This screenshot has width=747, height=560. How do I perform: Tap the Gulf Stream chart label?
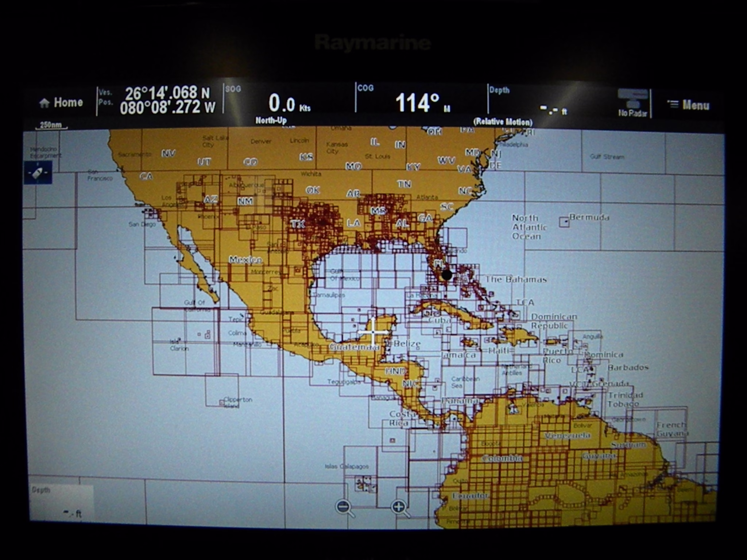point(607,157)
